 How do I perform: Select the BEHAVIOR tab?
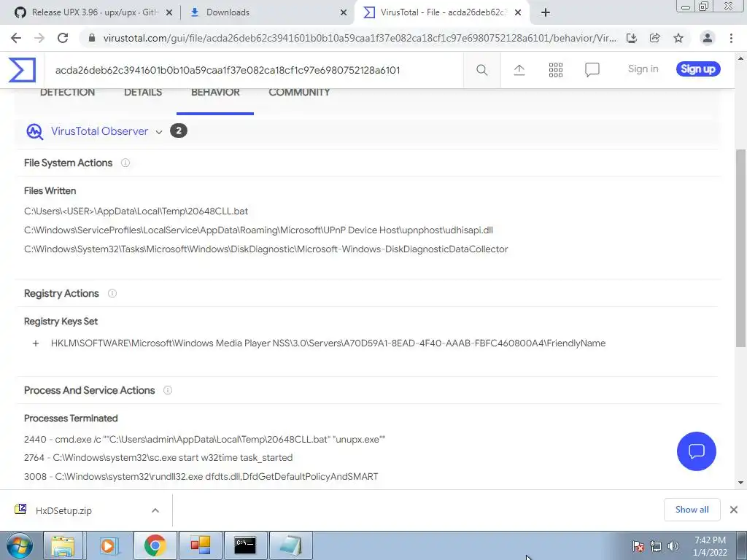(215, 93)
